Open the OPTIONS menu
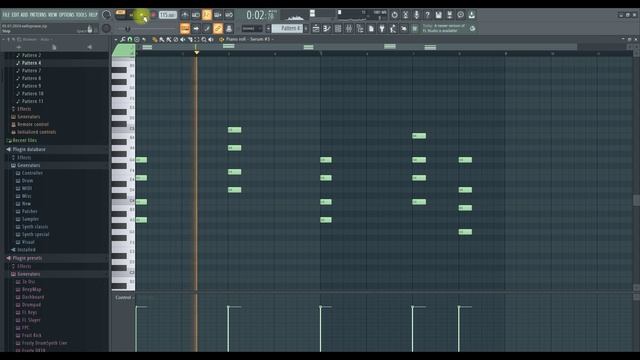Viewport: 640px width, 360px height. pyautogui.click(x=67, y=15)
